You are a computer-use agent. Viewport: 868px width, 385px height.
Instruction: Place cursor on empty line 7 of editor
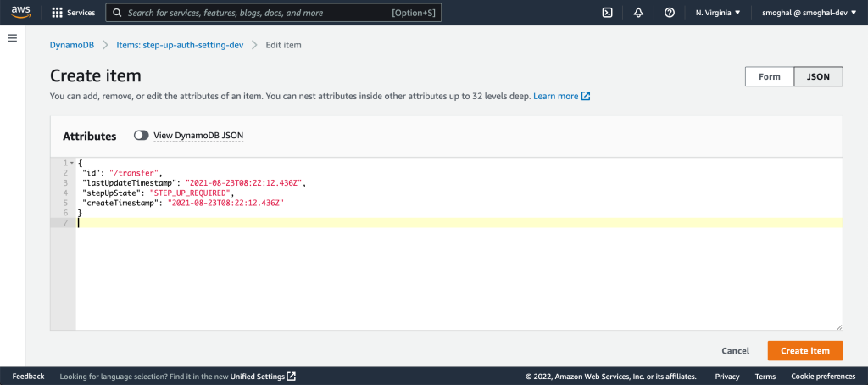coord(459,223)
